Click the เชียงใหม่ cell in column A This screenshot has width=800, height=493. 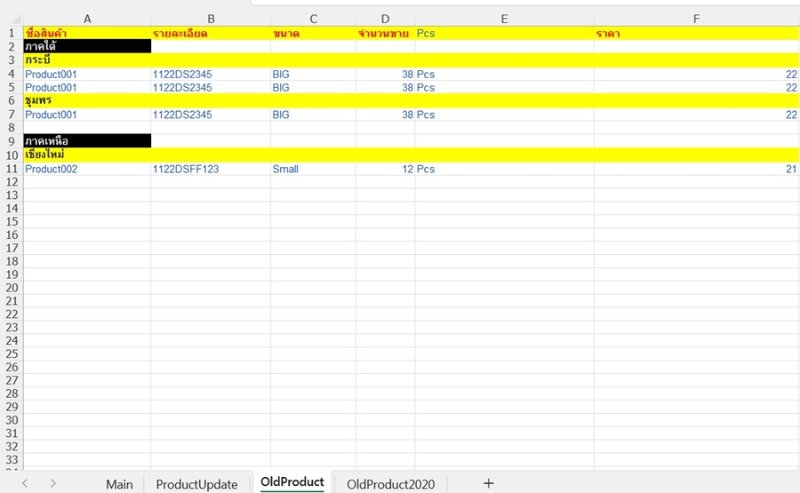pyautogui.click(x=87, y=155)
